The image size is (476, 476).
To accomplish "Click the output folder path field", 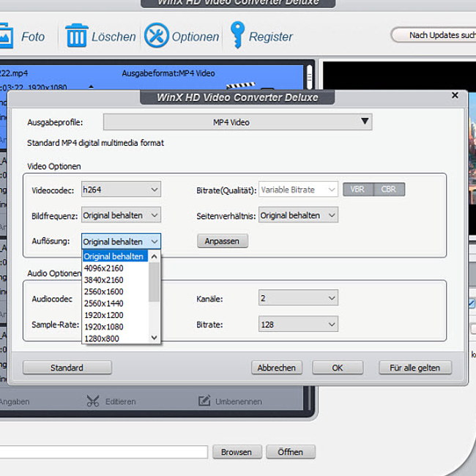I will tap(103, 452).
